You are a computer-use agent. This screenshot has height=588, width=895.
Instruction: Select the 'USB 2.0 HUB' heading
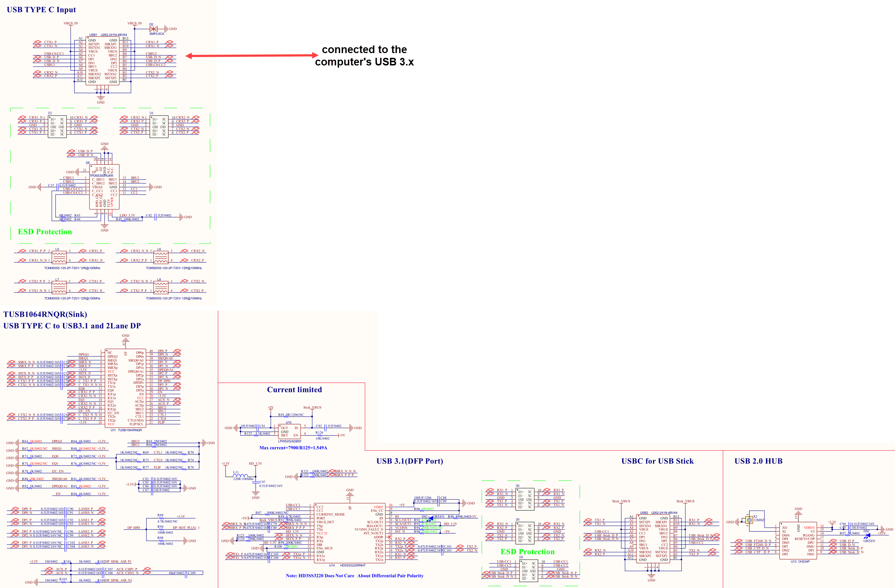tap(758, 461)
